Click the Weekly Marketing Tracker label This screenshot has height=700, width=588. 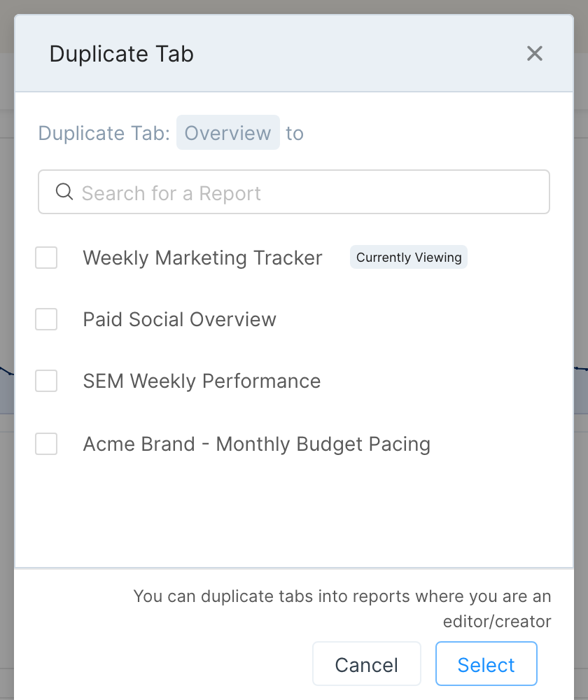coord(202,258)
